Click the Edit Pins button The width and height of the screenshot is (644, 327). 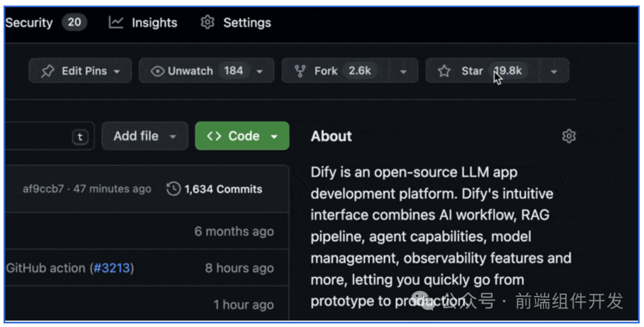[x=80, y=70]
